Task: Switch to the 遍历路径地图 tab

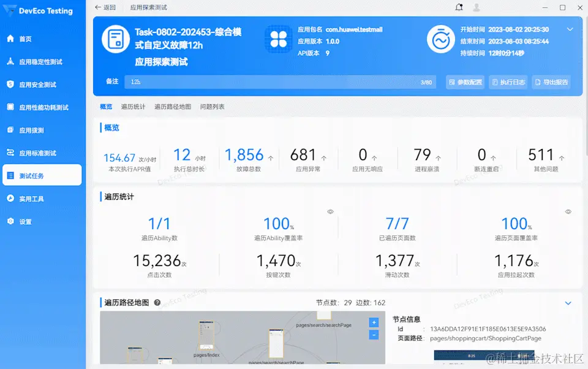Action: (173, 107)
